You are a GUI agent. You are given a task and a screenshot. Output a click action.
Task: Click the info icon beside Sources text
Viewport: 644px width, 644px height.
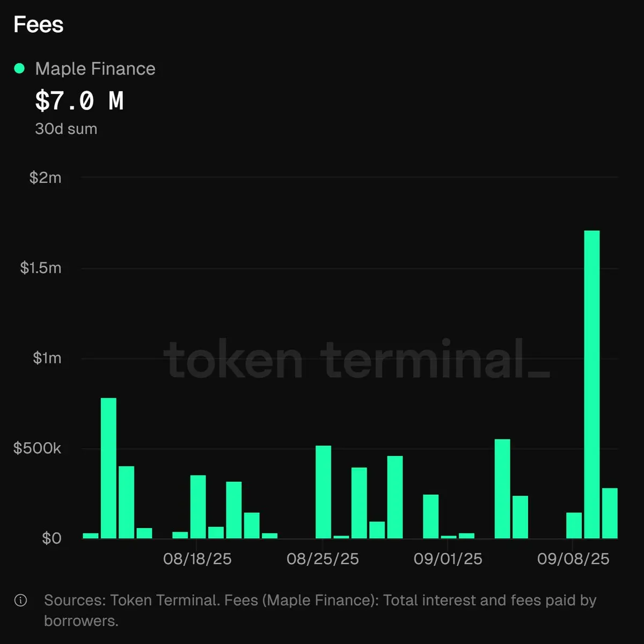pyautogui.click(x=21, y=601)
